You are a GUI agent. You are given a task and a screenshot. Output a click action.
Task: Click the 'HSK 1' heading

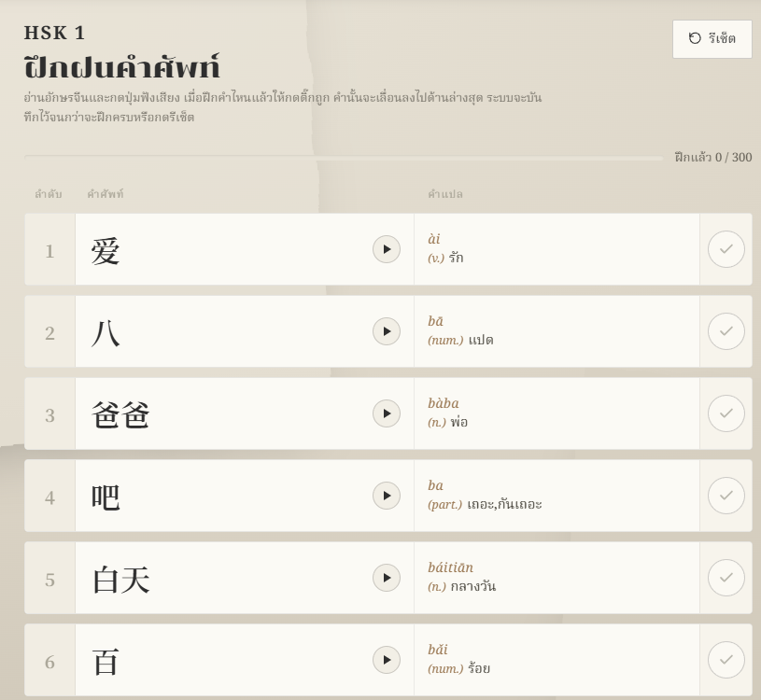55,33
